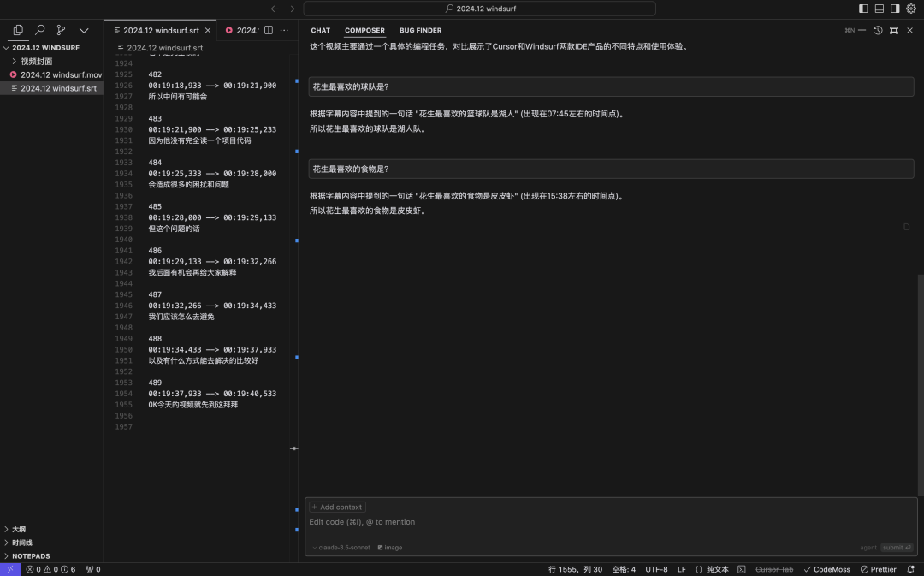The image size is (924, 576).
Task: Toggle the primary sidebar layout button
Action: (863, 9)
